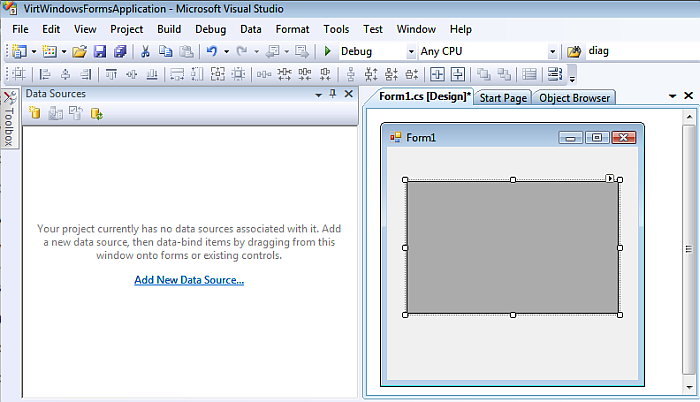Click the Find in Files icon
The image size is (700, 402).
point(575,51)
